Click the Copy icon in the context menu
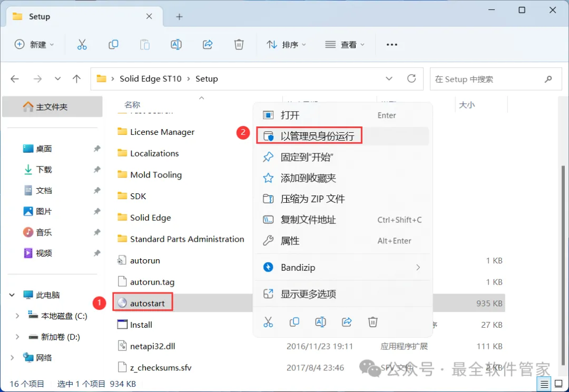 point(295,322)
